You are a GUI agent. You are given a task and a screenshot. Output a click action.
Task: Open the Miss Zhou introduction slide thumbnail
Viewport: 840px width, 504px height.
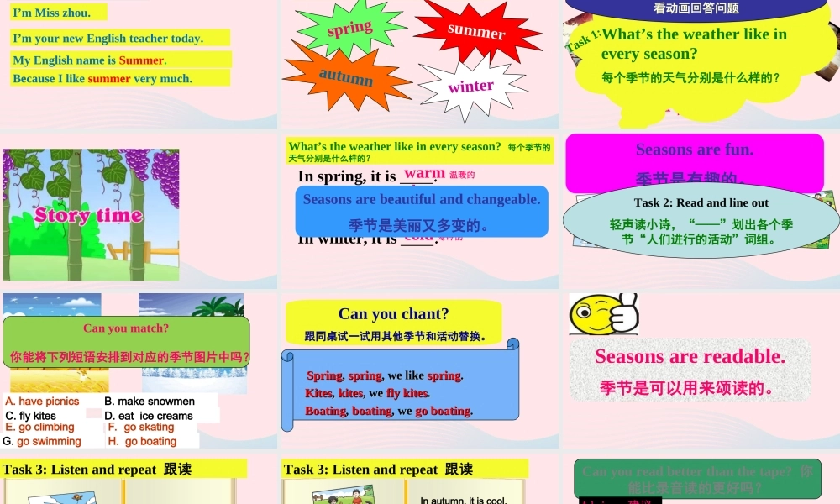click(x=139, y=63)
